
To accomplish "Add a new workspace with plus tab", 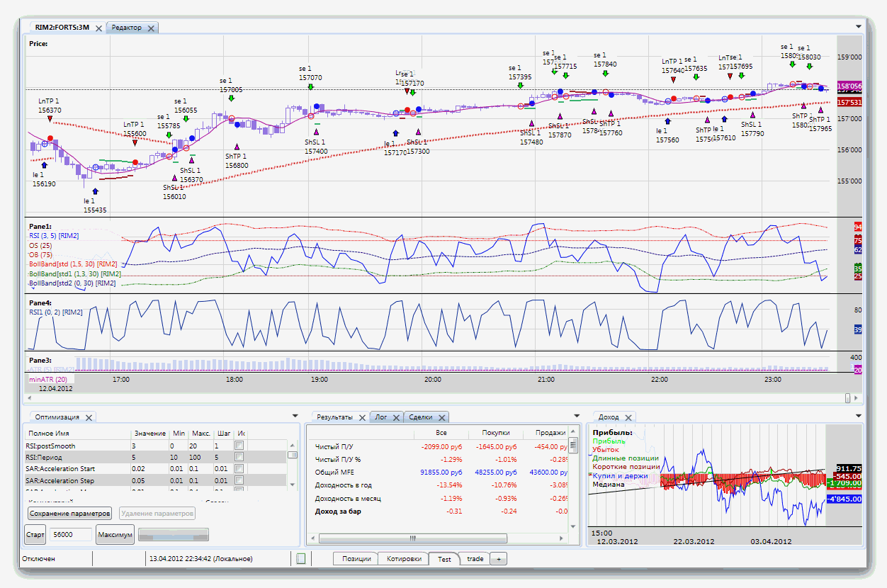I will coord(498,559).
